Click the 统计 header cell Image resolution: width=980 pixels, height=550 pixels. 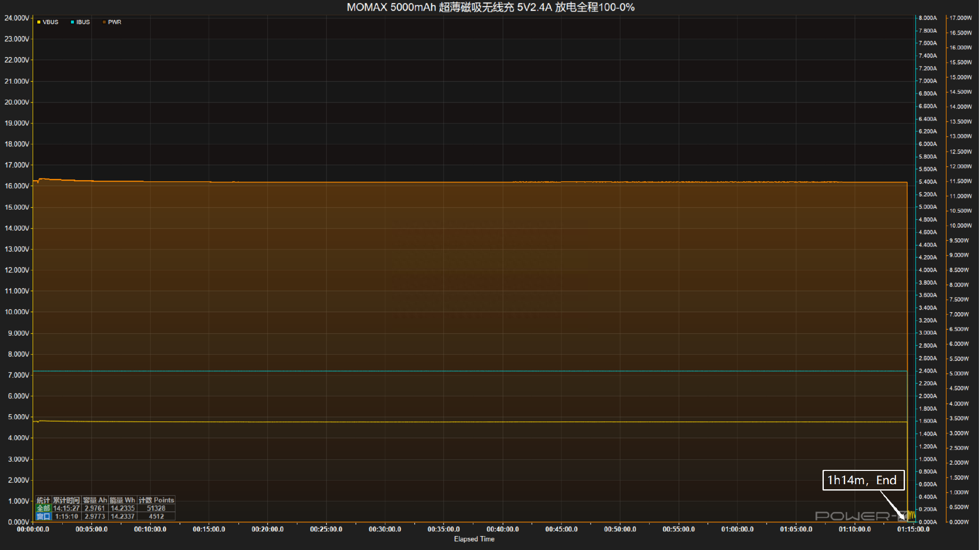pyautogui.click(x=43, y=500)
